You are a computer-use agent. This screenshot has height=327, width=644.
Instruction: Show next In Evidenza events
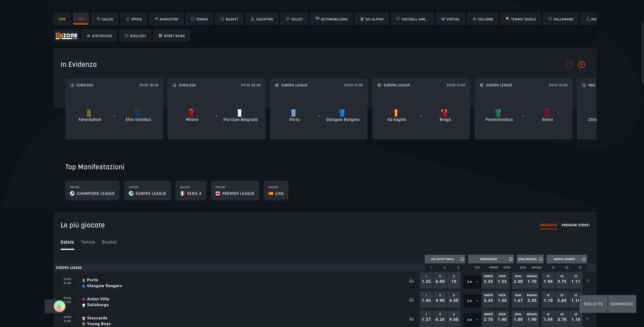click(x=582, y=64)
